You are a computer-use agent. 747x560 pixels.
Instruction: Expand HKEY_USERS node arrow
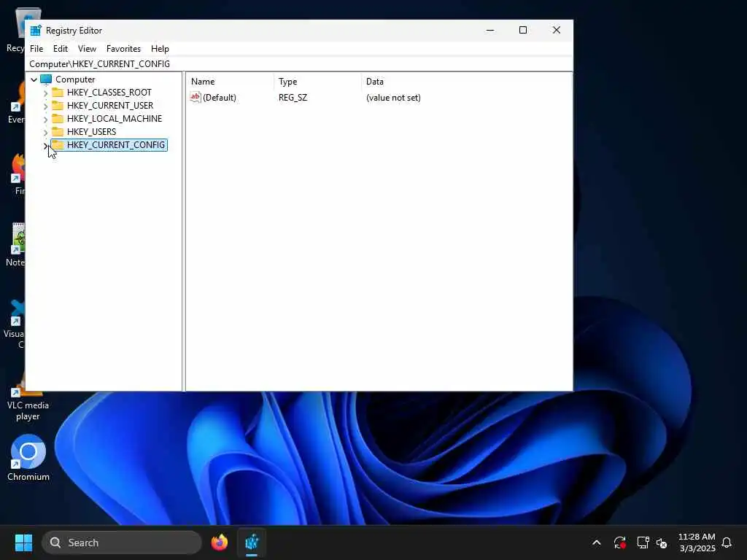[x=45, y=132]
